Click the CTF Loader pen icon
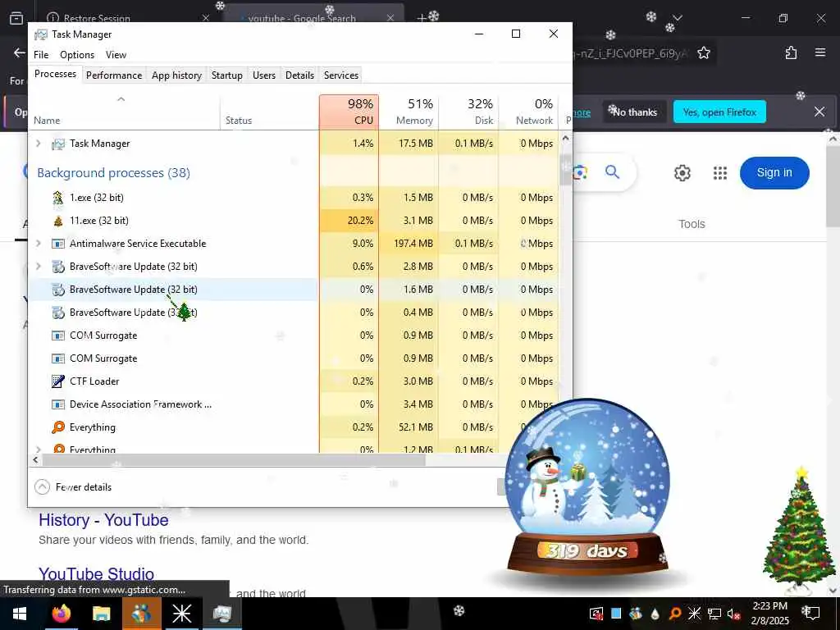This screenshot has height=630, width=840. (58, 381)
